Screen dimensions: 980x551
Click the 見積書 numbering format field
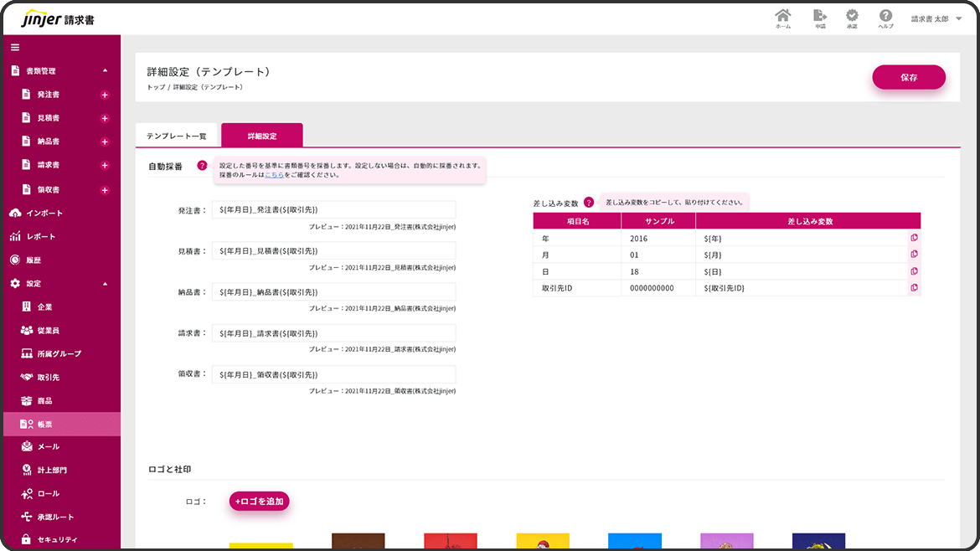[x=333, y=250]
